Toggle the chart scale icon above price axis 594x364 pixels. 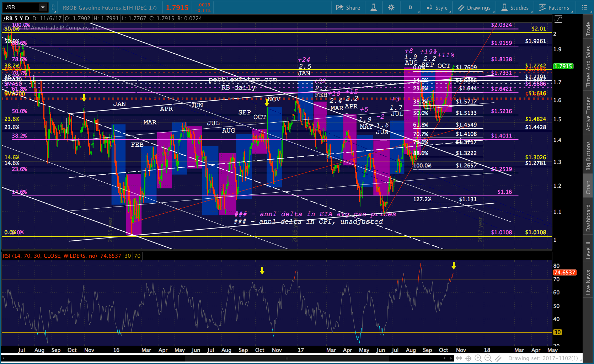[x=558, y=19]
